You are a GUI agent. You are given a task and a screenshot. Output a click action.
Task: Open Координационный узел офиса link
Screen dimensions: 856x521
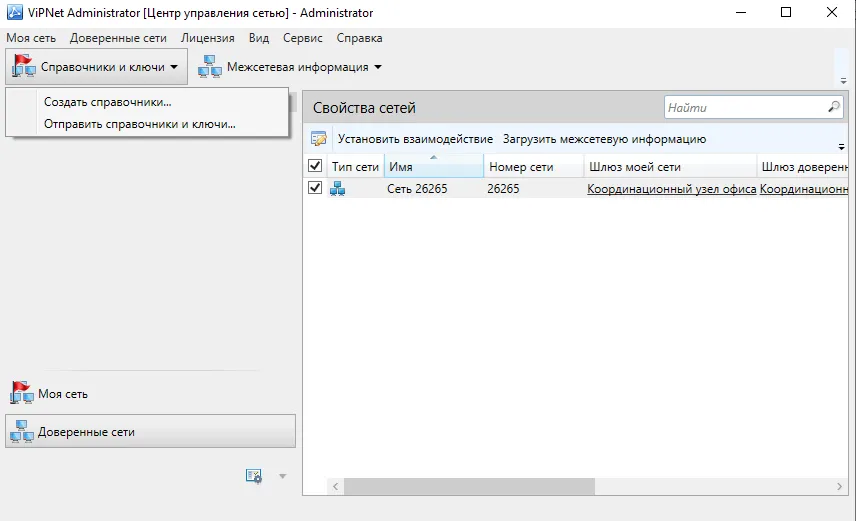point(671,188)
